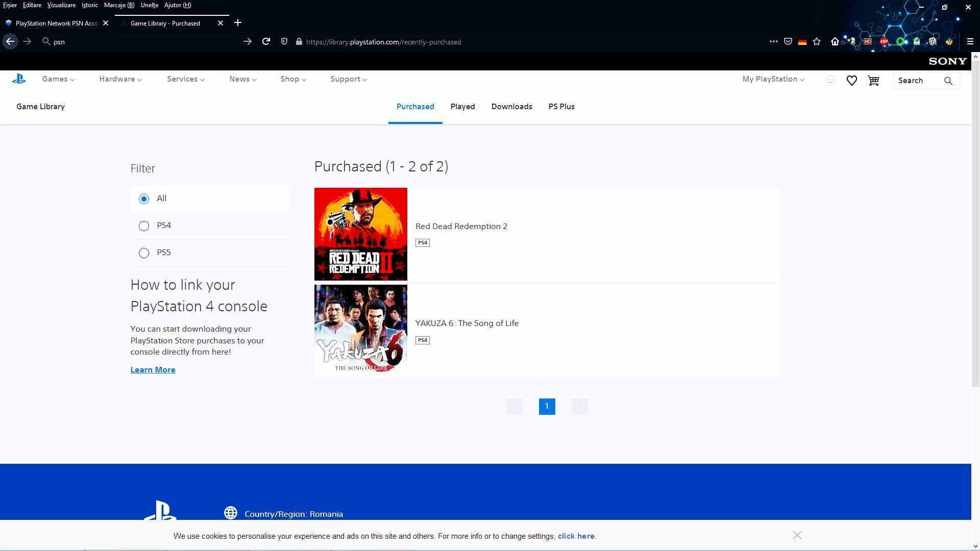Click the cookie settings click here link
980x551 pixels.
[x=576, y=536]
